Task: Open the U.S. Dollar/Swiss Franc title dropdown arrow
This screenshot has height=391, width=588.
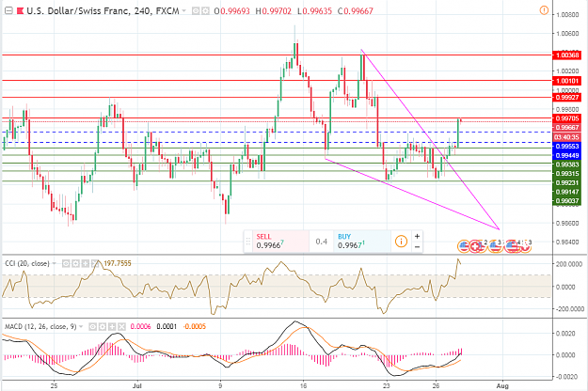Action: point(184,11)
